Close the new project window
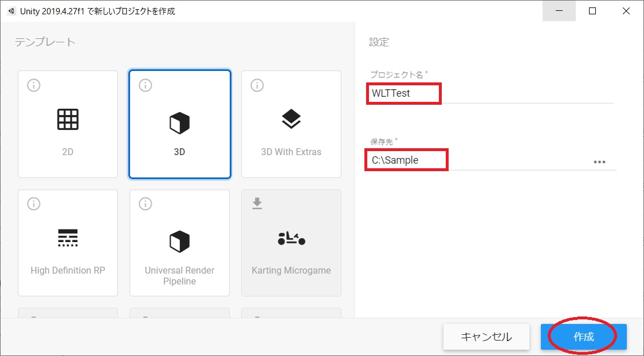The image size is (644, 356). (626, 11)
